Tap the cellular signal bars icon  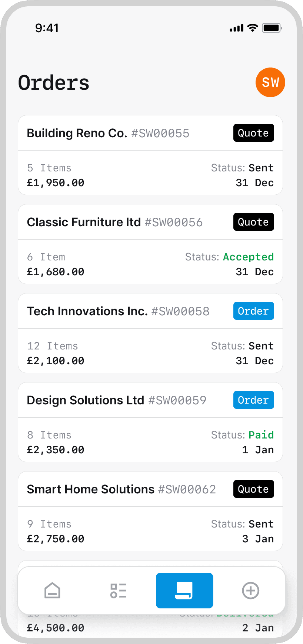pos(237,28)
